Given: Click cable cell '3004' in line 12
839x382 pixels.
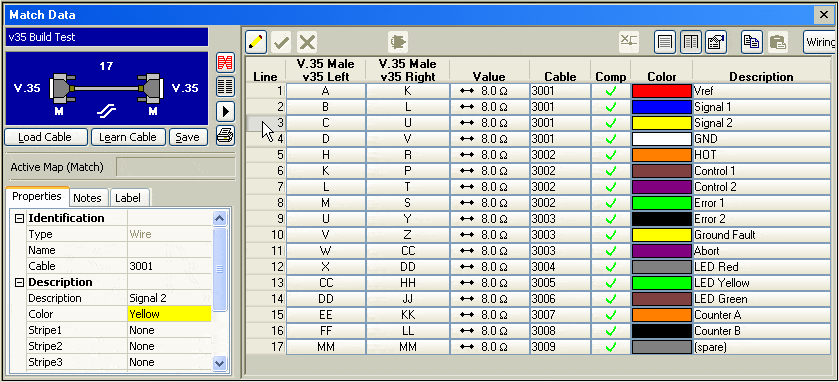Looking at the screenshot, I should tap(560, 267).
